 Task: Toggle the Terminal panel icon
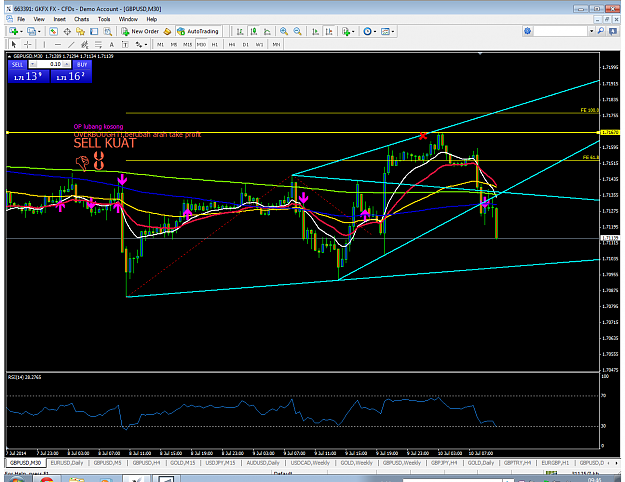[x=94, y=31]
